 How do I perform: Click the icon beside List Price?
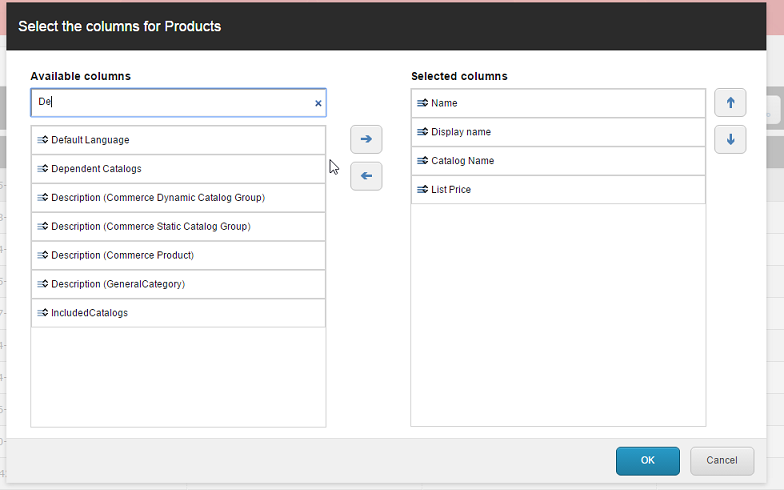(x=423, y=189)
